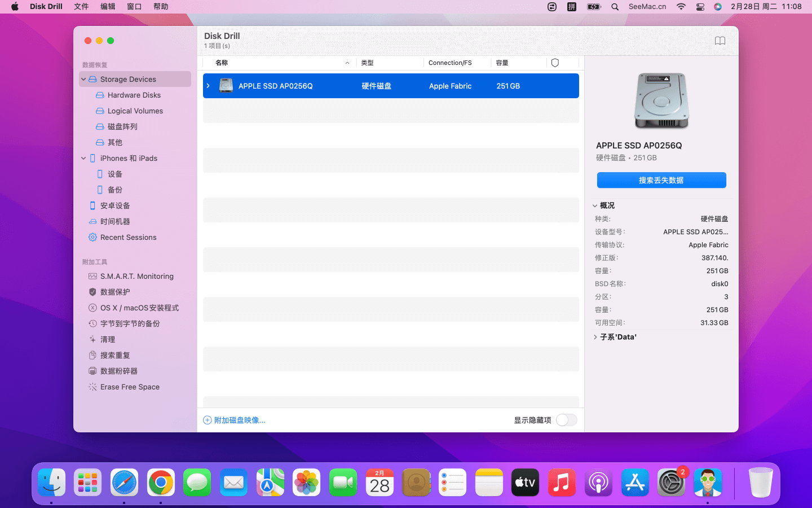Screen dimensions: 812x508
Task: Open 设备 under iPhones 和 iPads
Action: pos(115,174)
